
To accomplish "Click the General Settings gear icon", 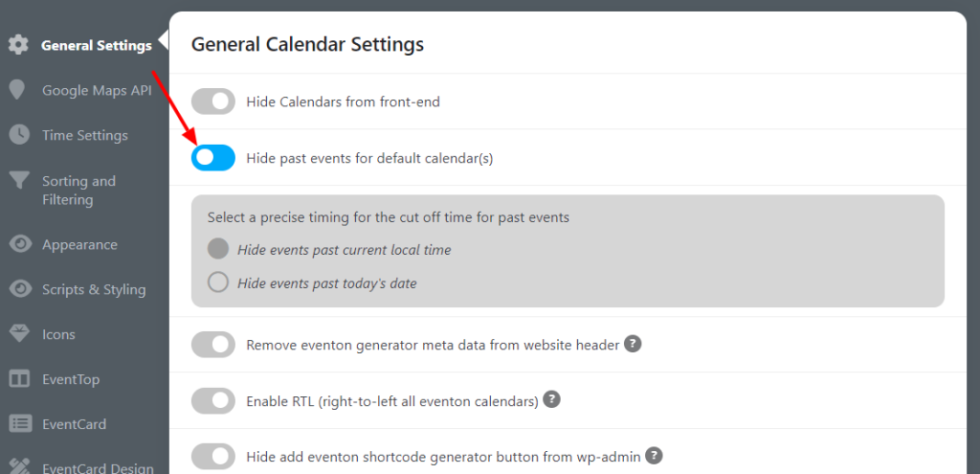I will [18, 45].
